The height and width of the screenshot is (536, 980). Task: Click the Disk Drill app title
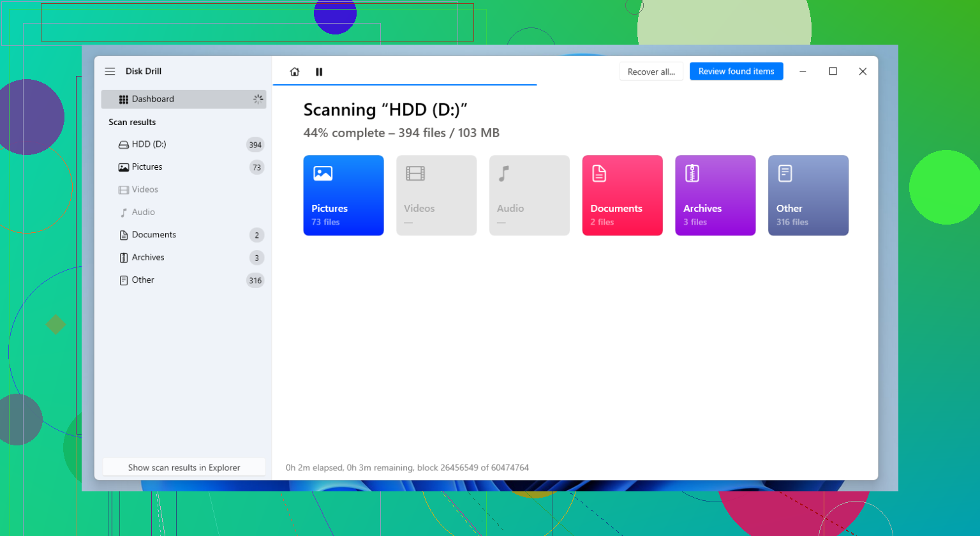[144, 71]
